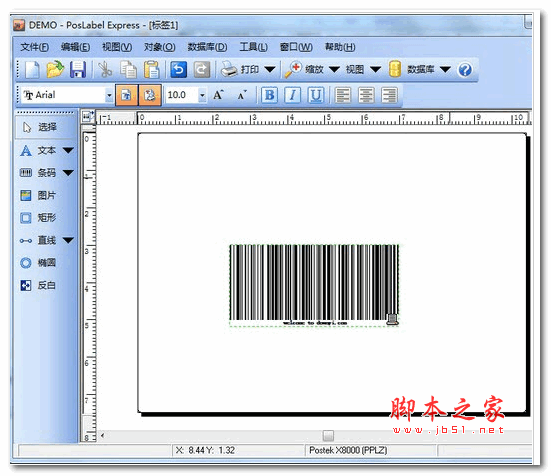The height and width of the screenshot is (476, 551).
Task: Increase font size with large A
Action: (x=218, y=95)
